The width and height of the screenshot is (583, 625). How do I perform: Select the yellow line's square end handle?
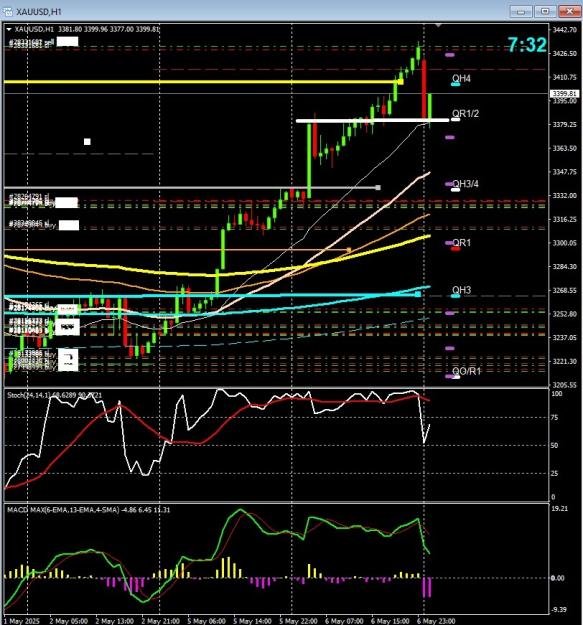click(x=400, y=82)
